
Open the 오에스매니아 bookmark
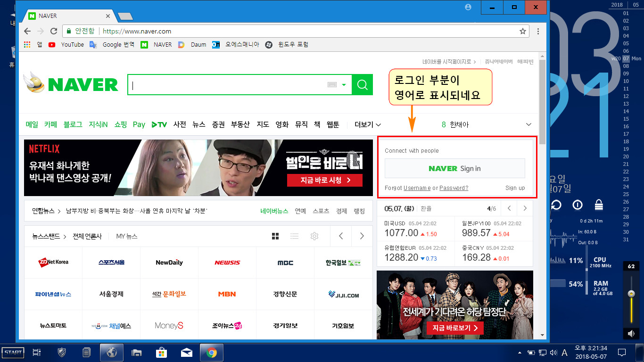(x=236, y=45)
